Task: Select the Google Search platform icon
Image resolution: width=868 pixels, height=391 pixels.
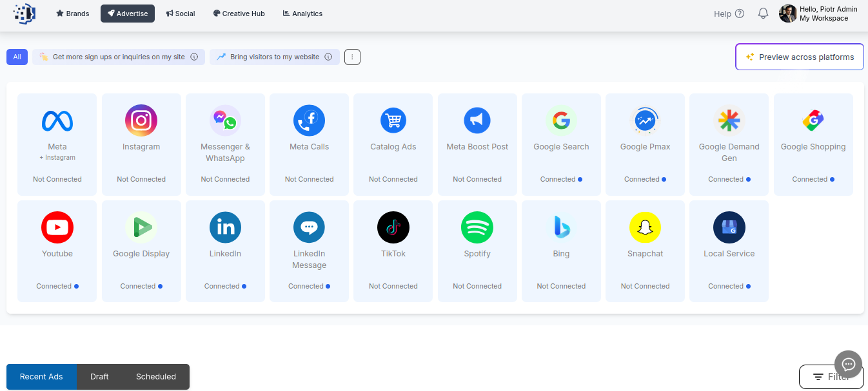Action: coord(561,120)
